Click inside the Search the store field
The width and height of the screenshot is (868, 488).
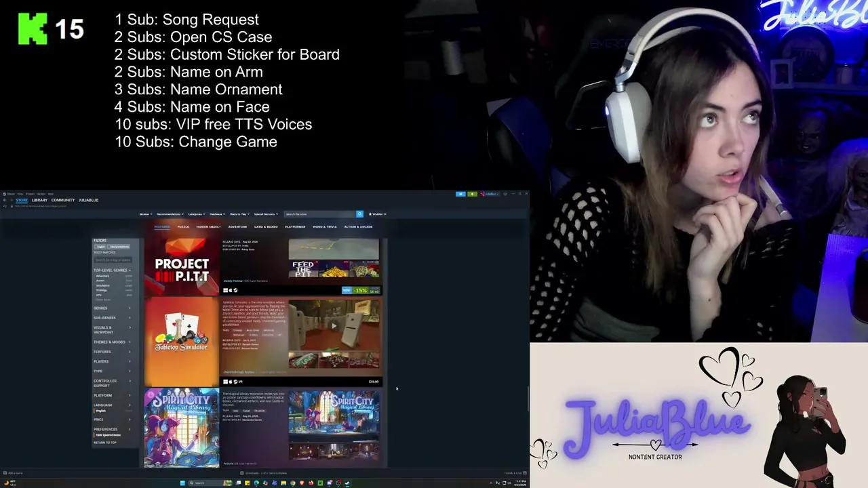(319, 214)
